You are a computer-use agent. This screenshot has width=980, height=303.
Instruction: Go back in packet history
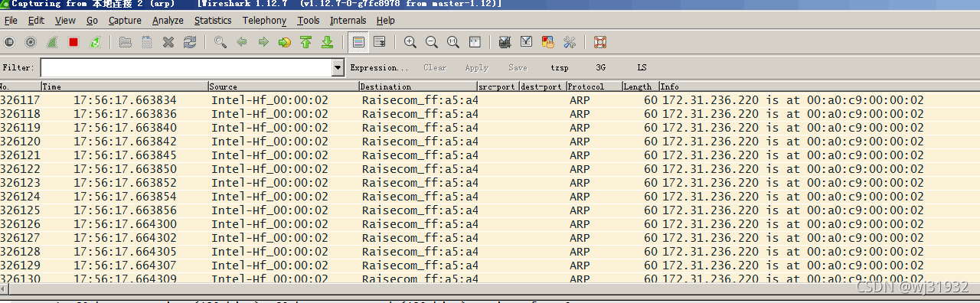coord(242,42)
